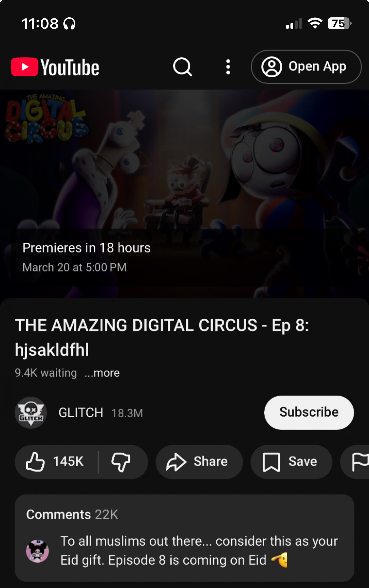Share the video
Screen dimensions: 369x588
tap(199, 462)
